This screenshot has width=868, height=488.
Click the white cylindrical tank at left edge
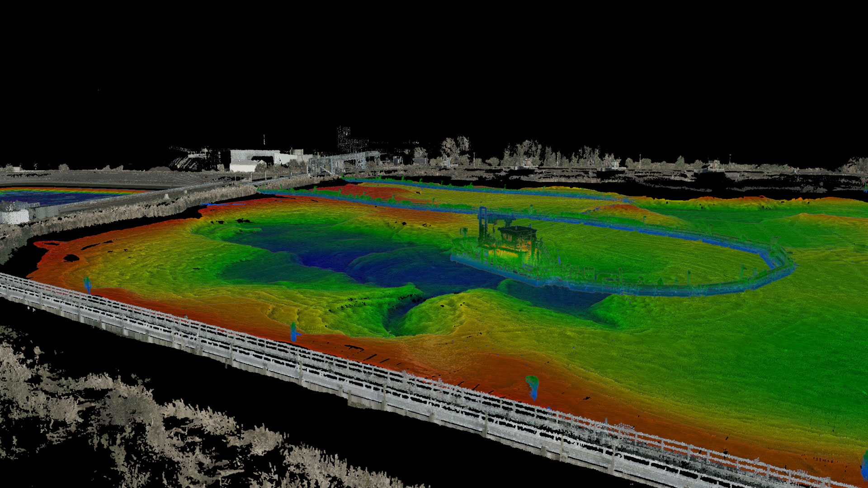coord(14,216)
